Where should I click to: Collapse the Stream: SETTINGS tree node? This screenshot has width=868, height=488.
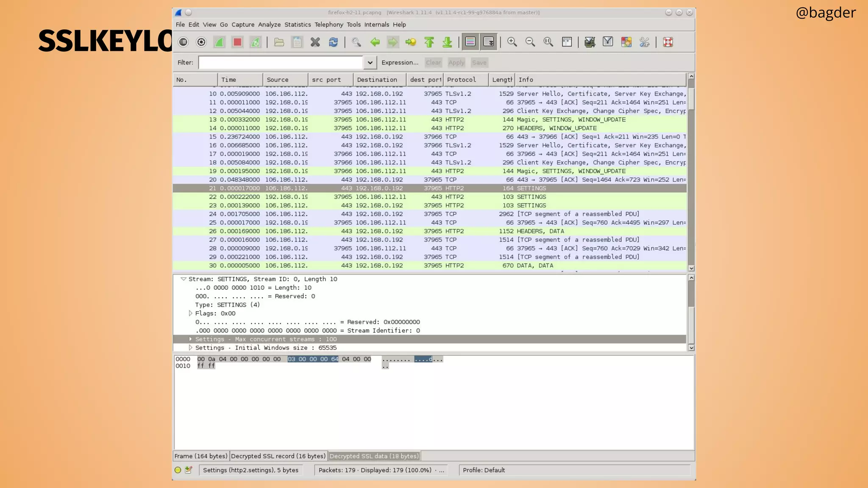point(184,279)
